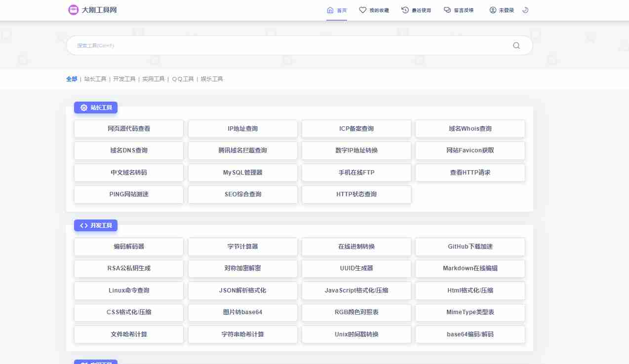
Task: Click the gear icon on the 站长工具 badge
Action: tap(84, 108)
